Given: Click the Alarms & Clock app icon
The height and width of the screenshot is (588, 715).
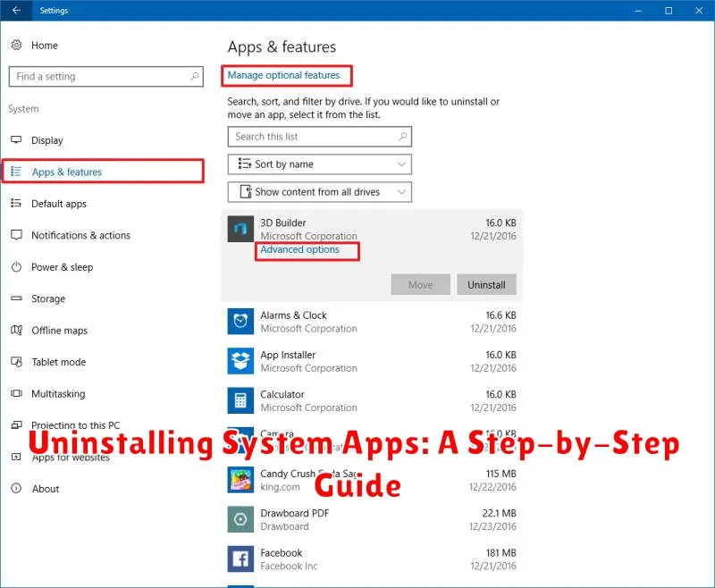Looking at the screenshot, I should pos(240,322).
